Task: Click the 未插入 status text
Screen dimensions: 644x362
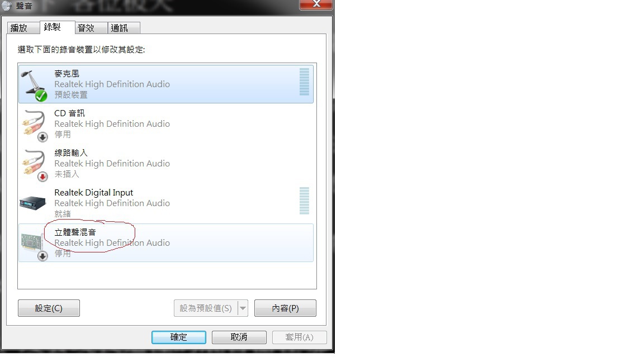Action: [x=67, y=174]
